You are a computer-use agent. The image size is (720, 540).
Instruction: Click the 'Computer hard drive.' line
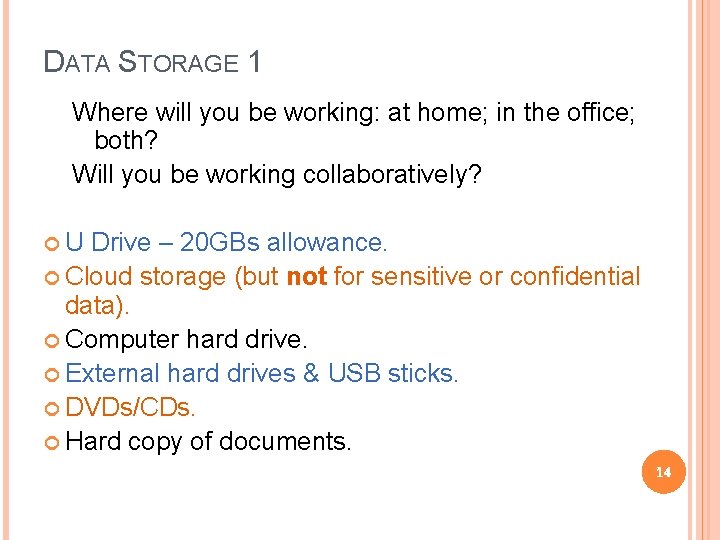click(x=185, y=340)
